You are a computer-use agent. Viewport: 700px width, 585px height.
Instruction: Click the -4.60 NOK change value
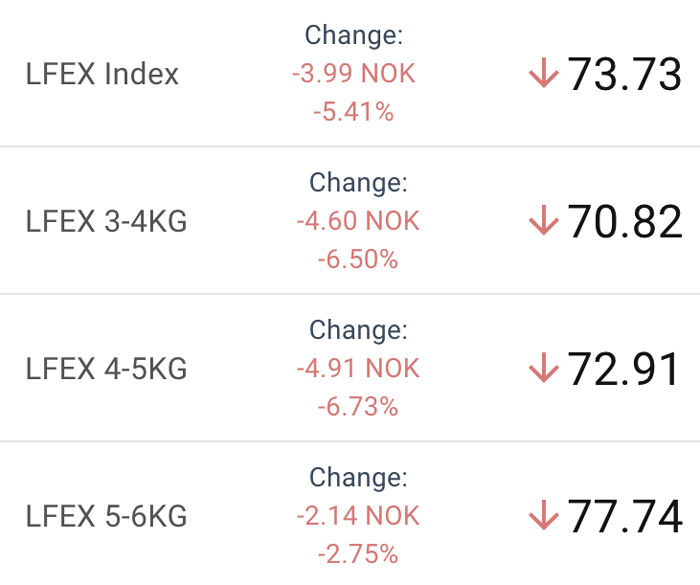(x=358, y=221)
